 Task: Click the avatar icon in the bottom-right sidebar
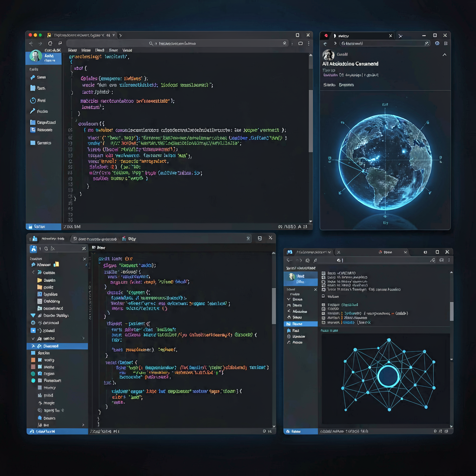[x=292, y=276]
